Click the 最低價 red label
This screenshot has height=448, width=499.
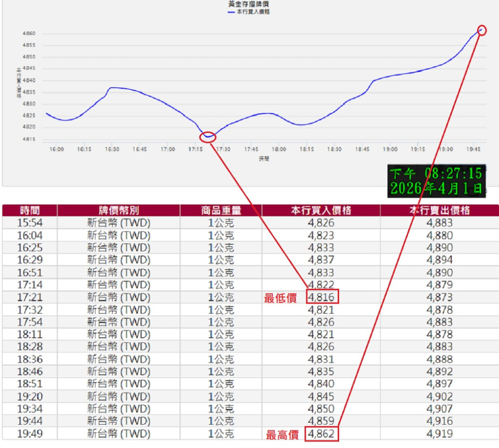coord(280,298)
